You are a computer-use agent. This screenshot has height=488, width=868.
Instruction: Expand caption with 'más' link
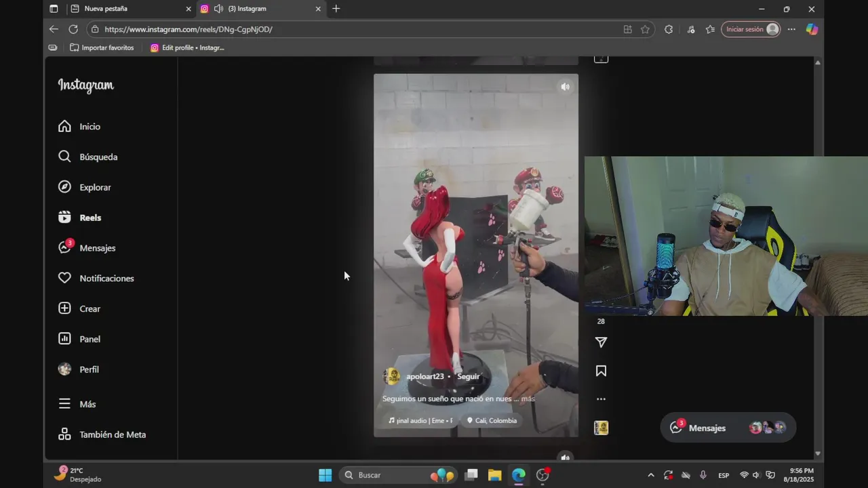[x=528, y=399]
